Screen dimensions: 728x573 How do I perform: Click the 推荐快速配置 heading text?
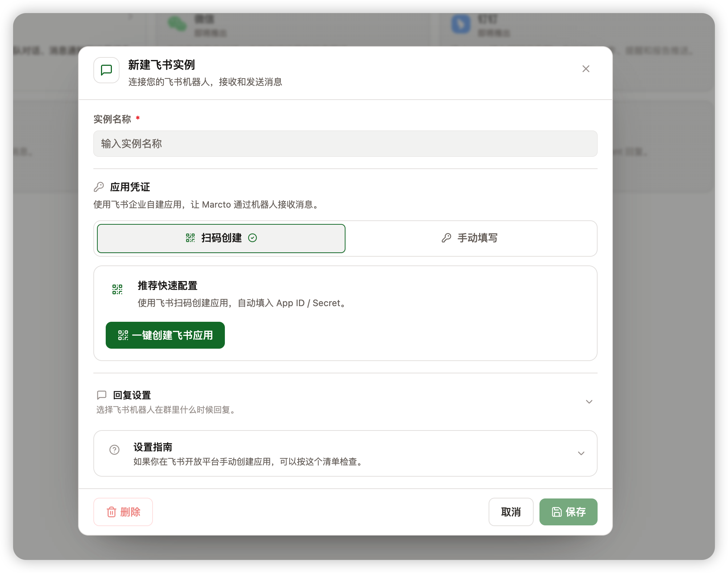[x=167, y=286]
